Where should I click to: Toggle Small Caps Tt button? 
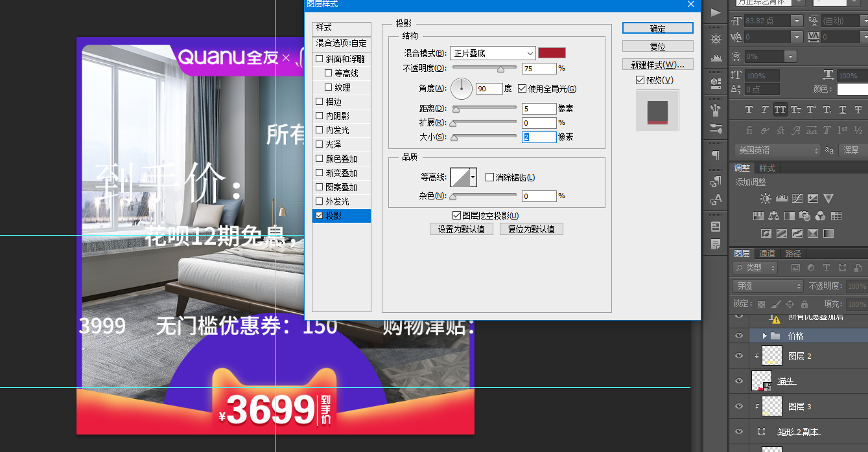point(796,109)
